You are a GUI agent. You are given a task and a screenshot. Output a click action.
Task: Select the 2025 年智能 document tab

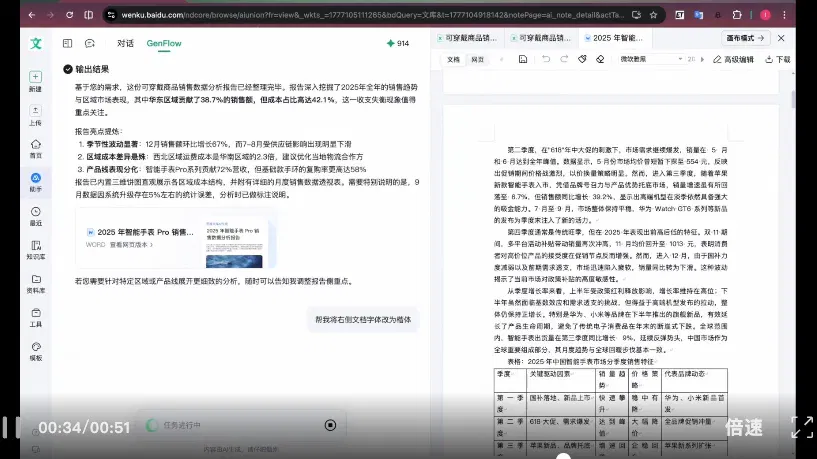(x=614, y=38)
